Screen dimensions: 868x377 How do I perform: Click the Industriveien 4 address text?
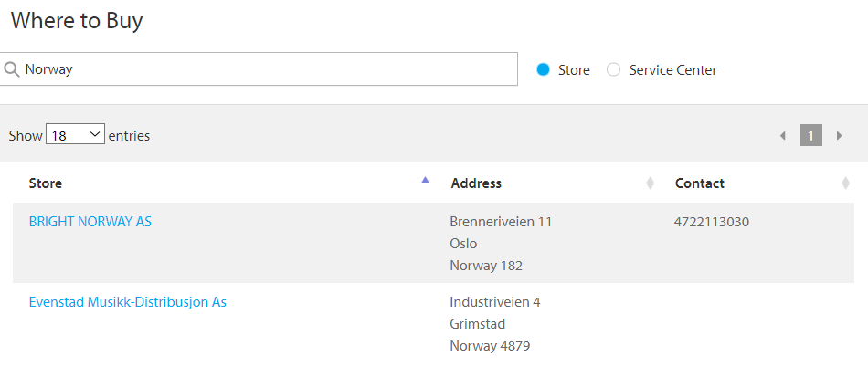pyautogui.click(x=495, y=302)
